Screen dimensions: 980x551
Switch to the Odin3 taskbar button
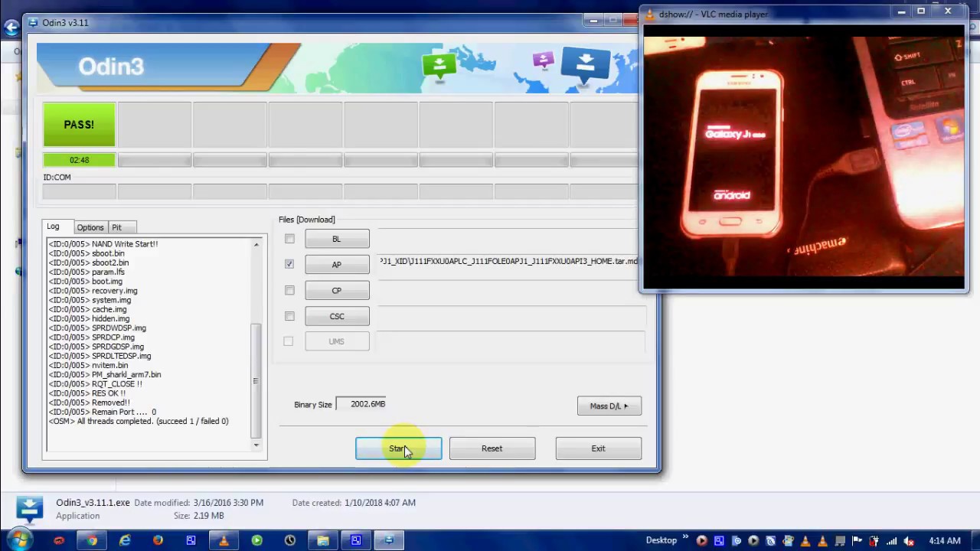389,540
